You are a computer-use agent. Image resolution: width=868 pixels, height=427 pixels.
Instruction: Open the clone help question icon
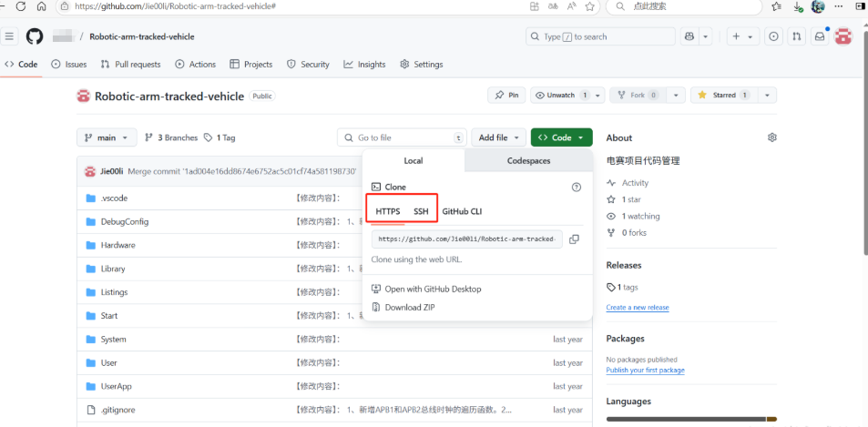pyautogui.click(x=577, y=187)
